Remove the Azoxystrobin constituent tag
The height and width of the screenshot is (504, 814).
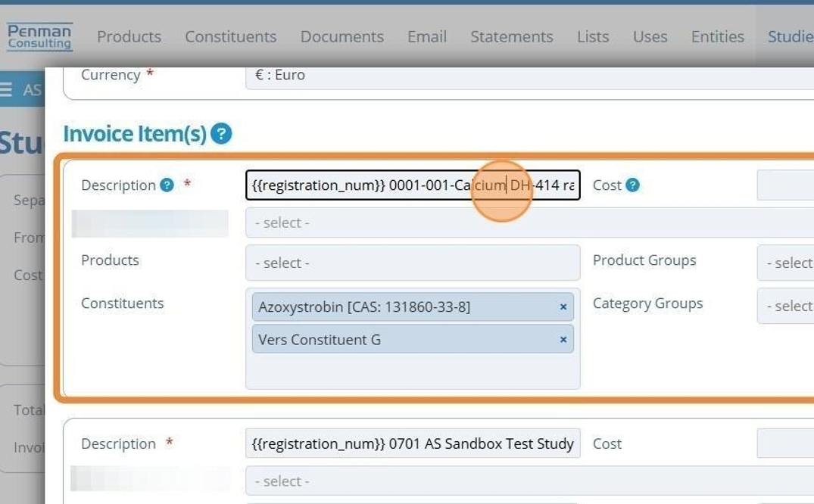pyautogui.click(x=563, y=307)
